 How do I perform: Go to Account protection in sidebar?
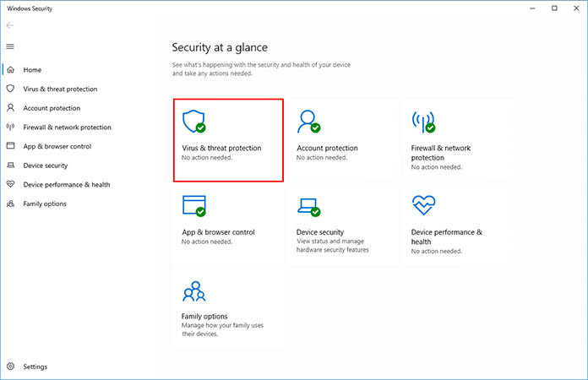tap(52, 108)
